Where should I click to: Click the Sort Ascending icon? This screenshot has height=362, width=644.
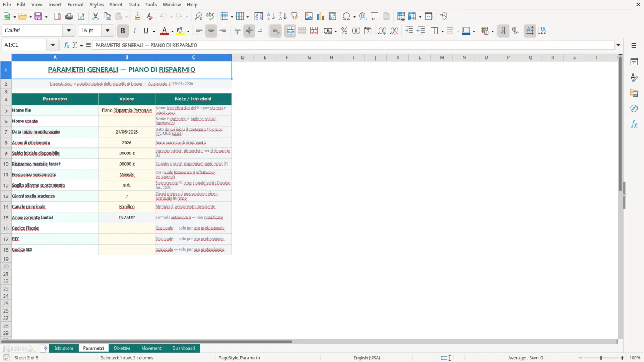[x=271, y=17]
